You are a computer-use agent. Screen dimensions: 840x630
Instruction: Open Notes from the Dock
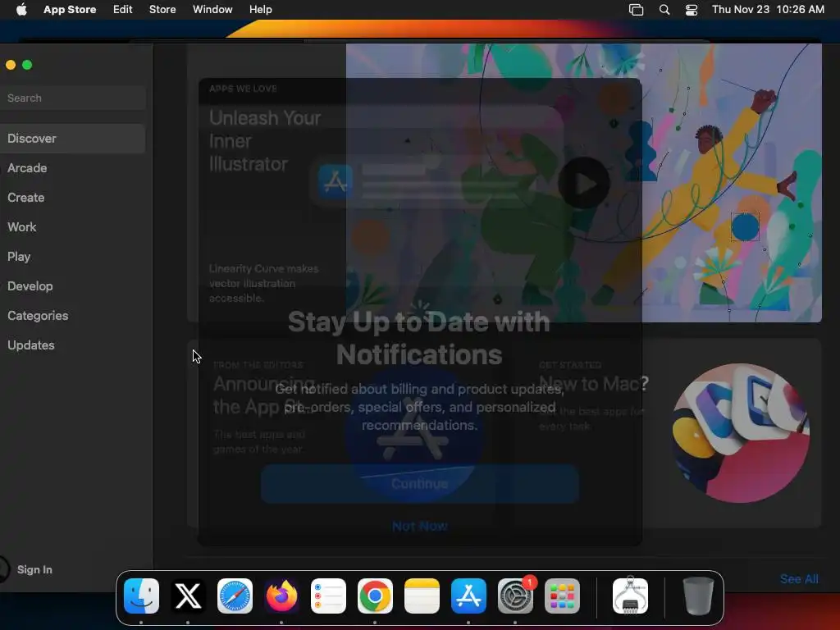click(x=422, y=596)
